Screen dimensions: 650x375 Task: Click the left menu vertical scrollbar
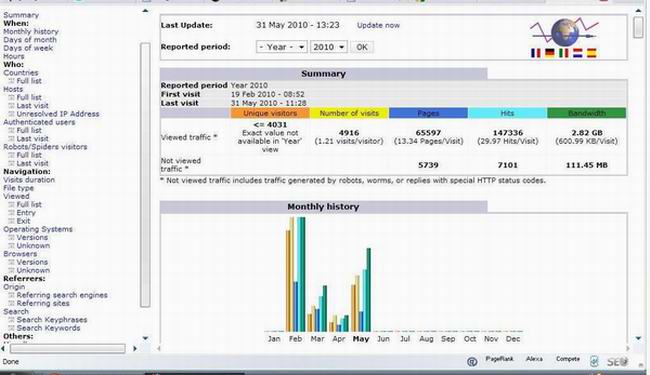pyautogui.click(x=145, y=174)
